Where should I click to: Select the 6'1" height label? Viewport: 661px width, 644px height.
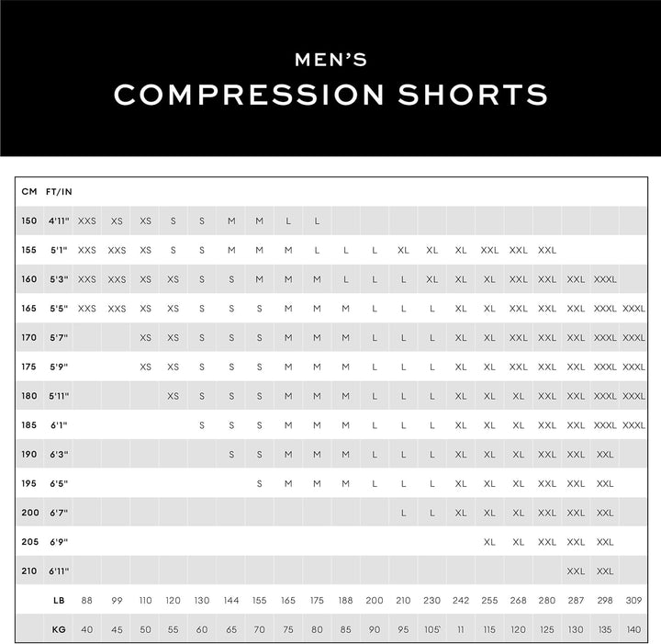(59, 425)
